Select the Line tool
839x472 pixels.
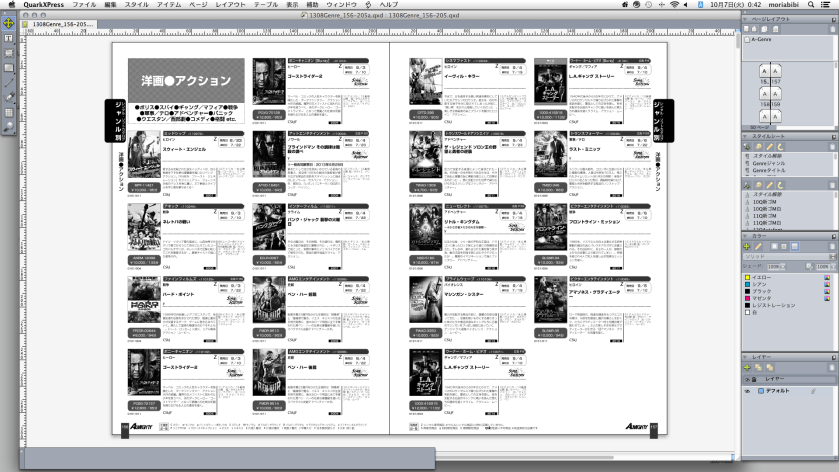(x=9, y=83)
